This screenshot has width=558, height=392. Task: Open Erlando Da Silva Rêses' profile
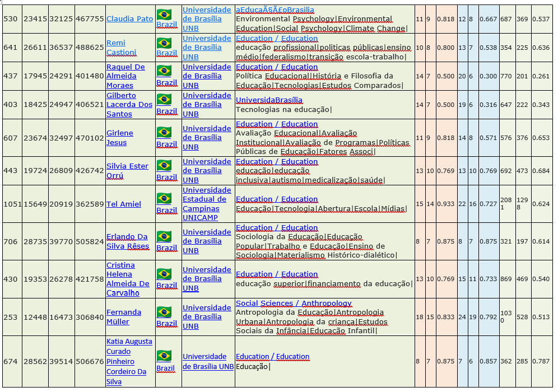[128, 241]
